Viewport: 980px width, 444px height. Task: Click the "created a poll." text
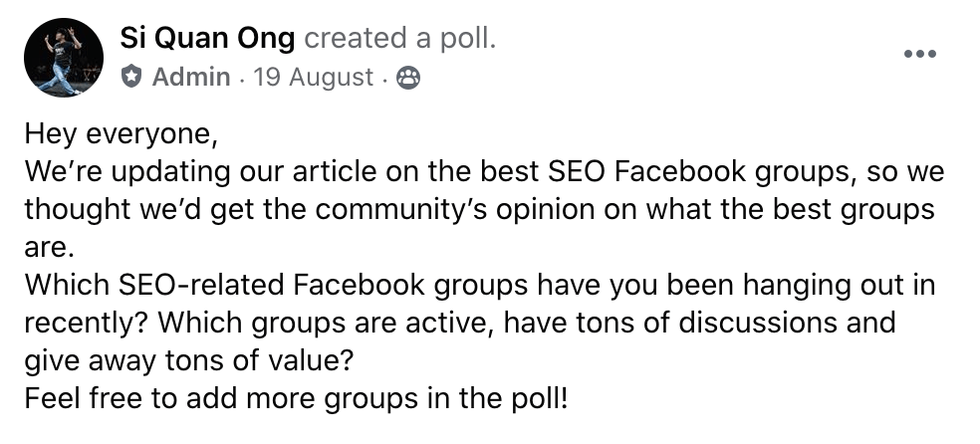point(399,40)
